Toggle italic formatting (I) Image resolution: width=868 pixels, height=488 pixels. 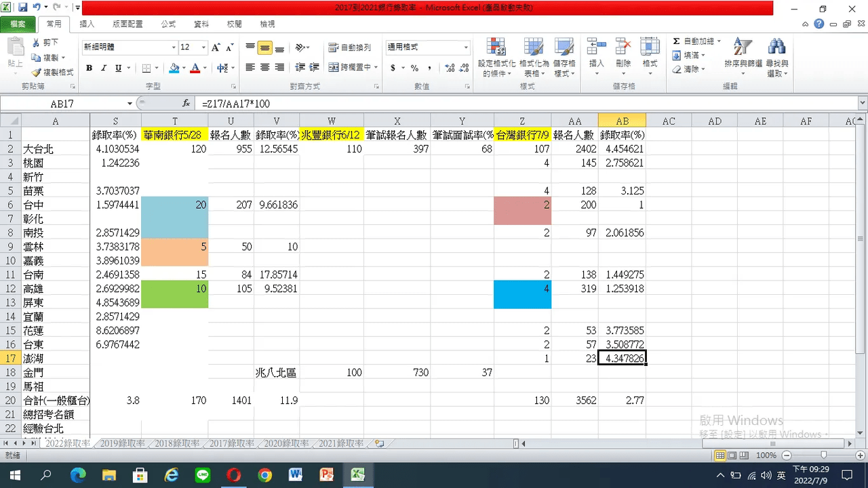pos(104,68)
